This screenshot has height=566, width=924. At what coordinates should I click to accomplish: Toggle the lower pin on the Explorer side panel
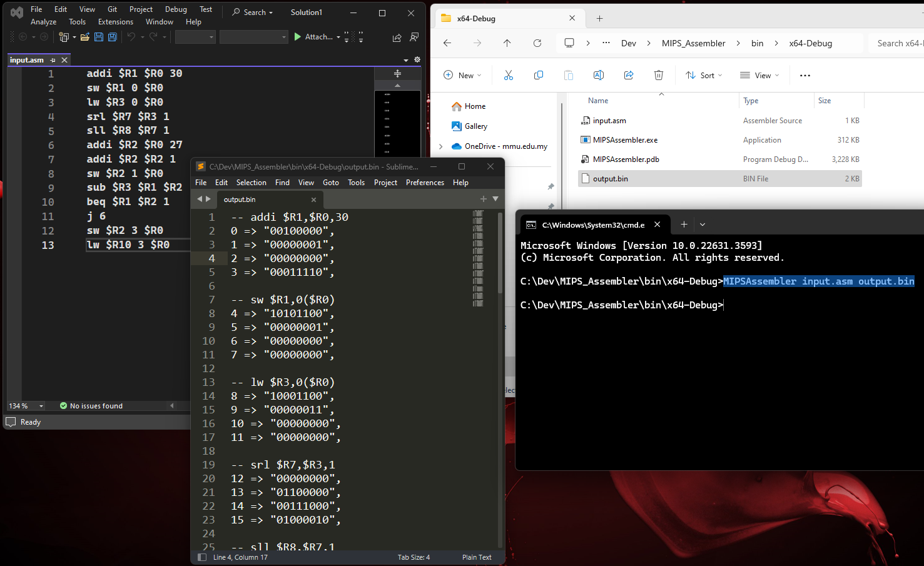point(551,205)
